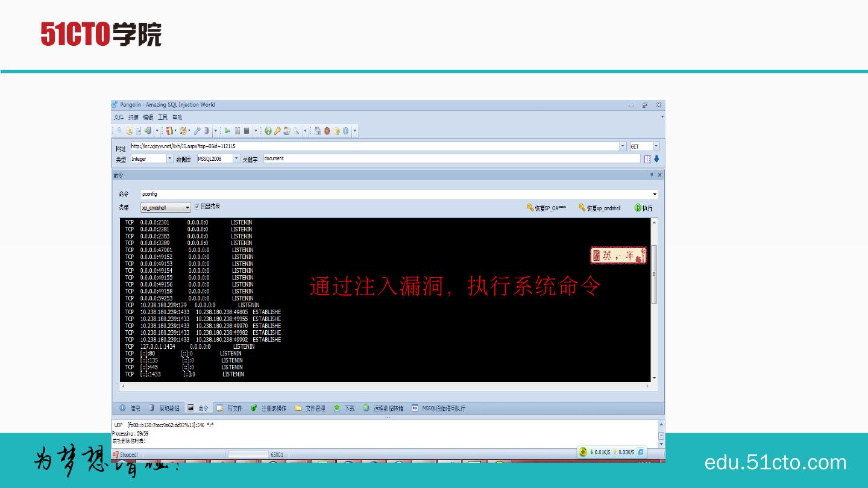868x488 pixels.
Task: Click the red bug toolbar icon
Action: 327,131
